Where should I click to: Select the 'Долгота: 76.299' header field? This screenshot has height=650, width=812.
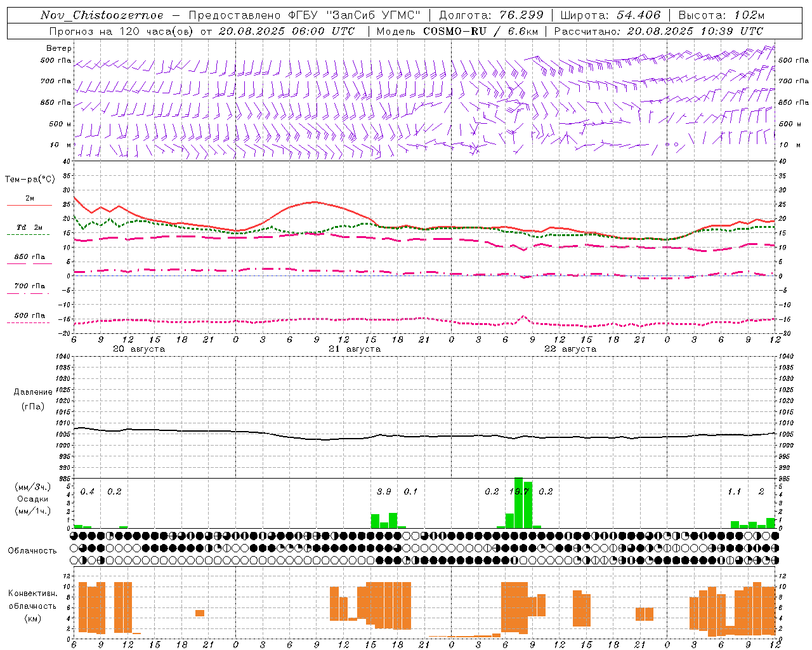[x=491, y=15]
